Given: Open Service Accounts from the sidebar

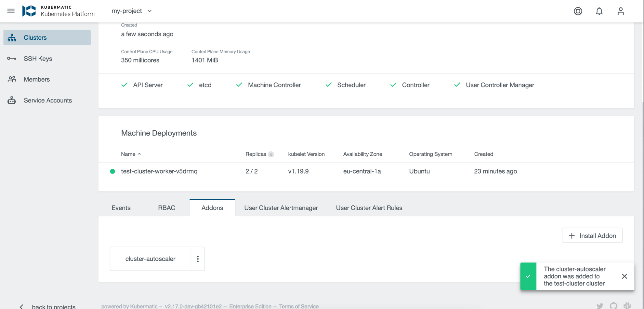Looking at the screenshot, I should pyautogui.click(x=47, y=100).
